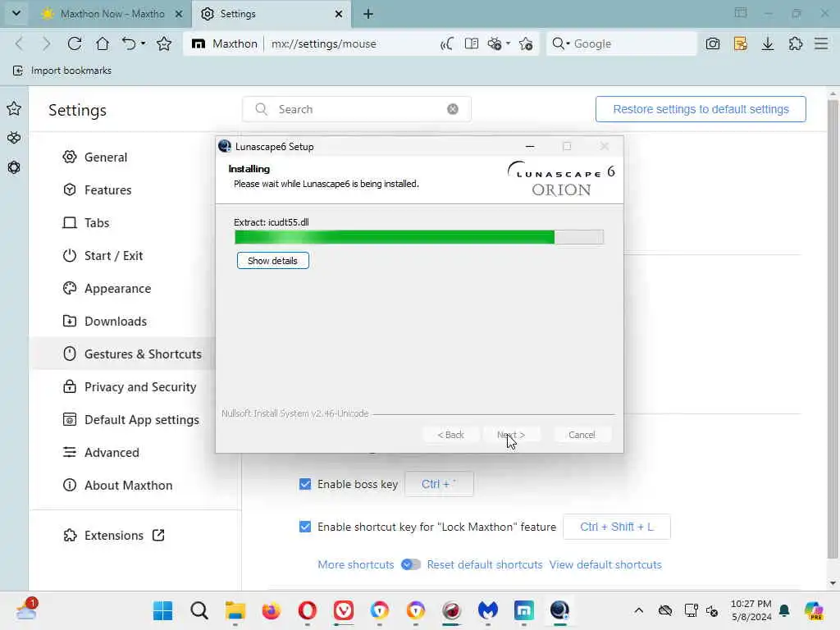Click the installer green progress bar
Image resolution: width=840 pixels, height=630 pixels.
click(419, 237)
